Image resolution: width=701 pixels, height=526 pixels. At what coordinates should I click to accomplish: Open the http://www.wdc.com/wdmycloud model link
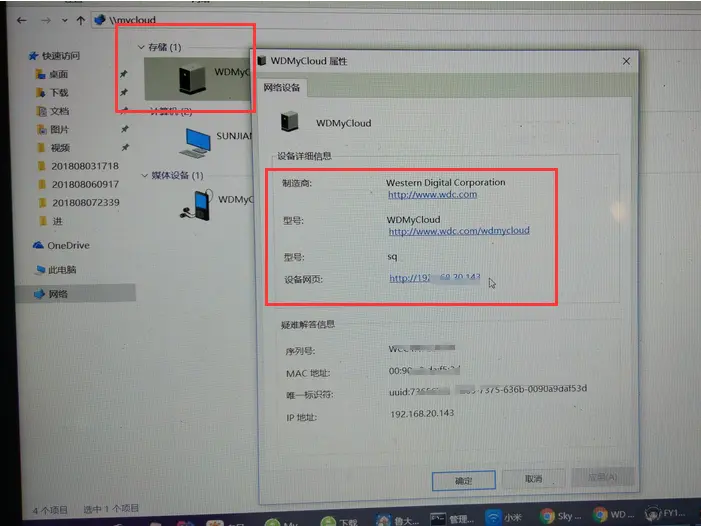[x=459, y=231]
